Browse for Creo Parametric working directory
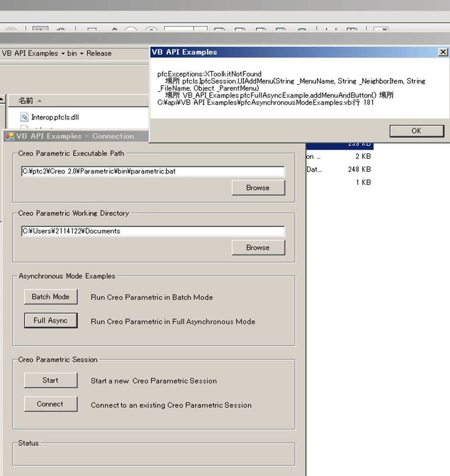This screenshot has height=476, width=450. coord(258,247)
